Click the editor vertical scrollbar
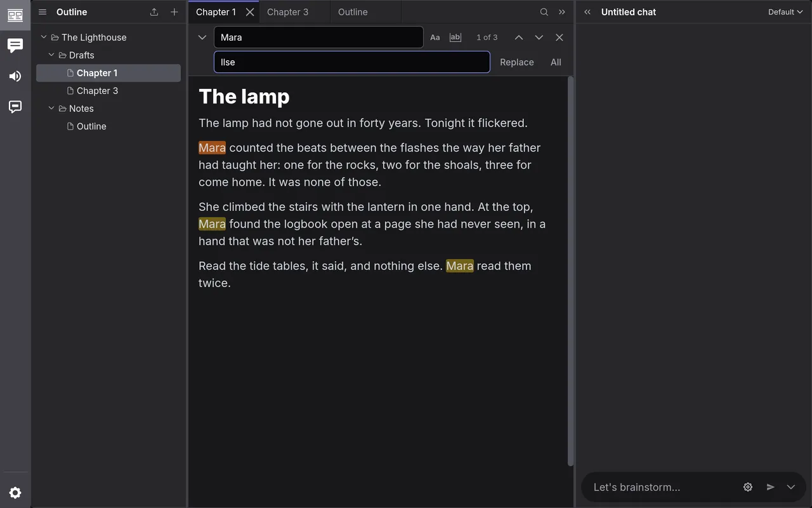812x508 pixels. 570,271
